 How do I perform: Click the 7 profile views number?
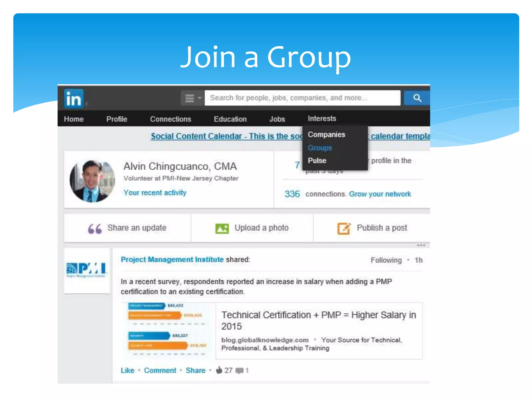pos(297,165)
